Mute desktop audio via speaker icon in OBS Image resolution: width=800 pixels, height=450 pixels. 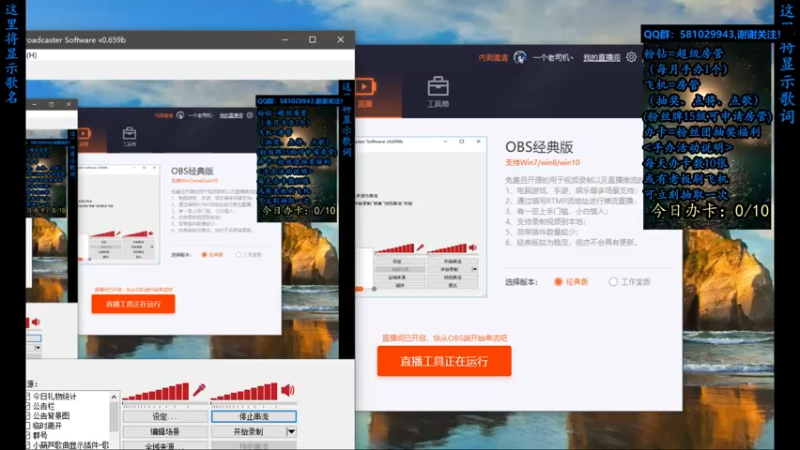[288, 391]
